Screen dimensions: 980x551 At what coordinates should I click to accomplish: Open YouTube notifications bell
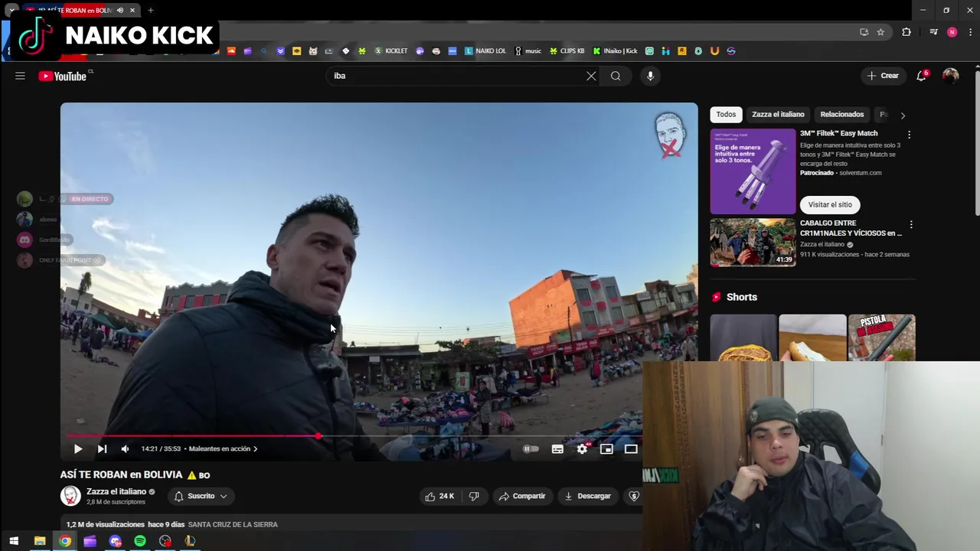tap(922, 76)
